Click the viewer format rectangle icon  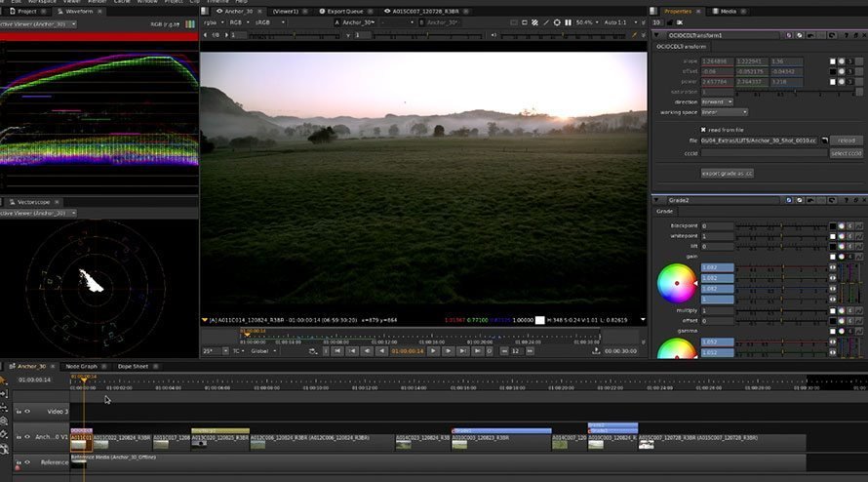point(525,22)
